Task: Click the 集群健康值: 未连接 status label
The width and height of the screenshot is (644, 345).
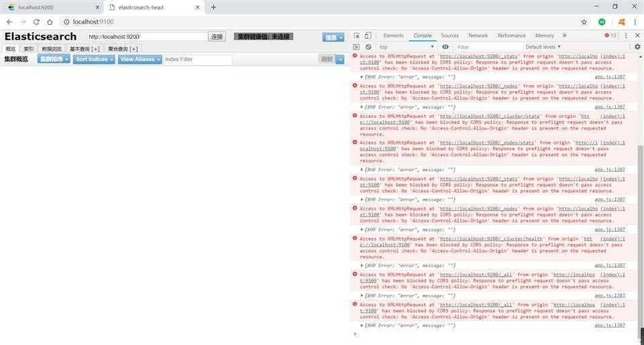Action: pos(264,37)
